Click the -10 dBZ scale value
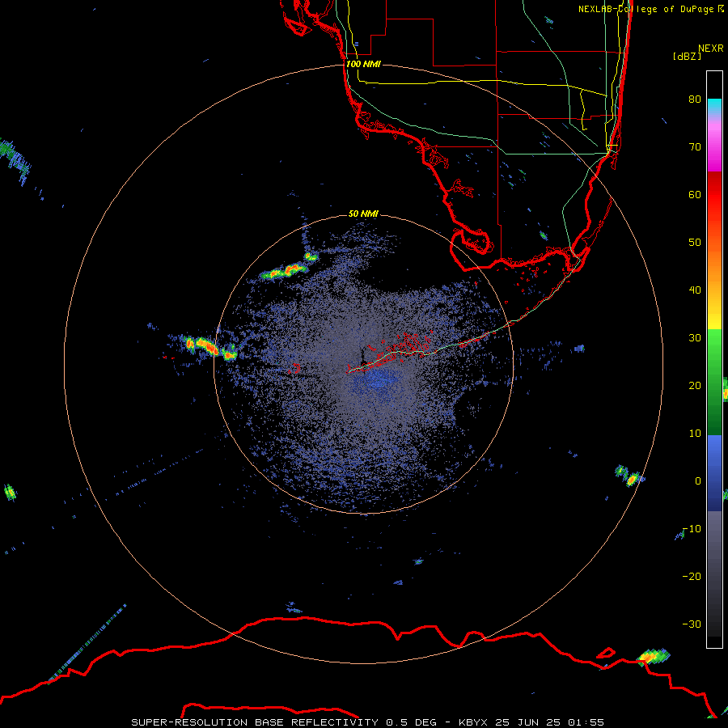The height and width of the screenshot is (728, 728). (x=692, y=529)
